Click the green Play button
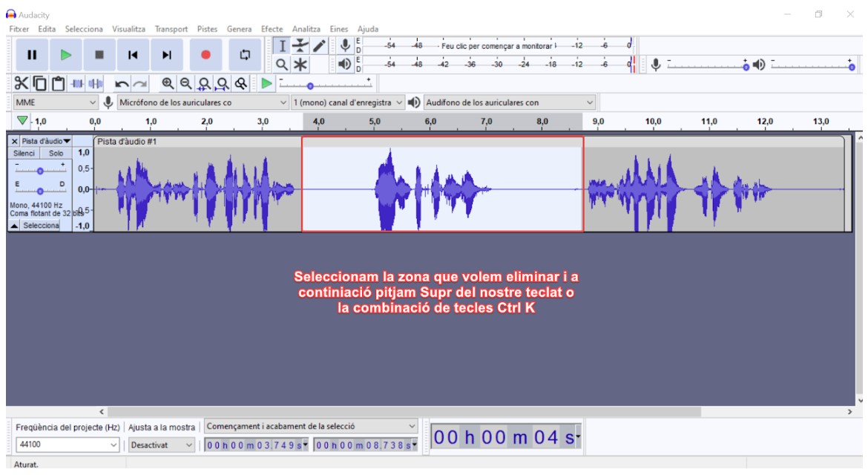The width and height of the screenshot is (868, 475). point(66,54)
